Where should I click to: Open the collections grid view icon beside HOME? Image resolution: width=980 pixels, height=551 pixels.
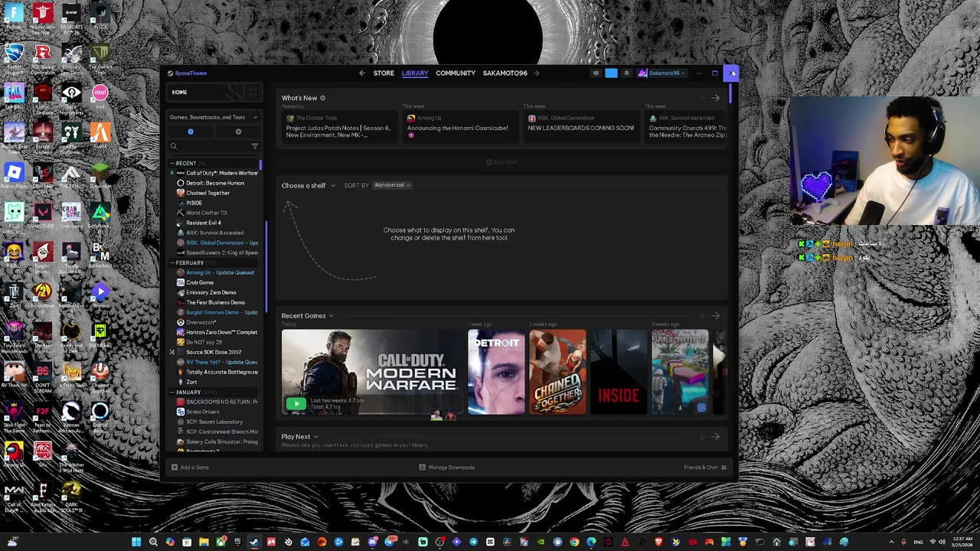pos(252,93)
